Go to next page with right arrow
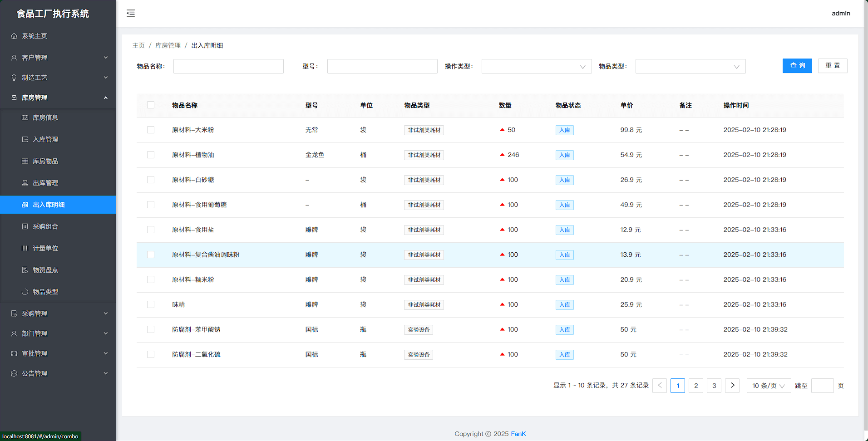This screenshot has height=441, width=868. 732,385
